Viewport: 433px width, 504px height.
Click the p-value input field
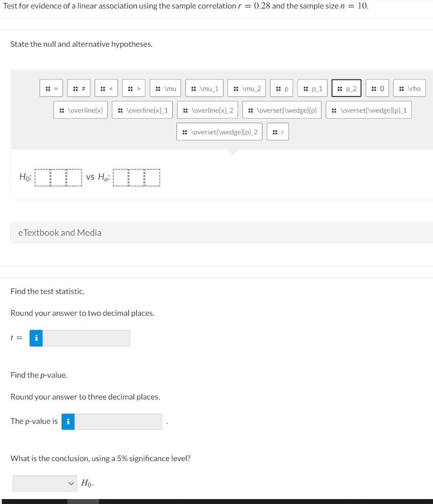118,421
